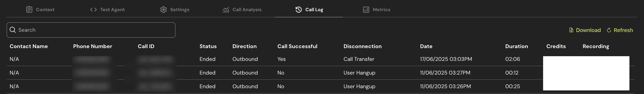Open the Metrics tab
The image size is (644, 94).
click(381, 9)
